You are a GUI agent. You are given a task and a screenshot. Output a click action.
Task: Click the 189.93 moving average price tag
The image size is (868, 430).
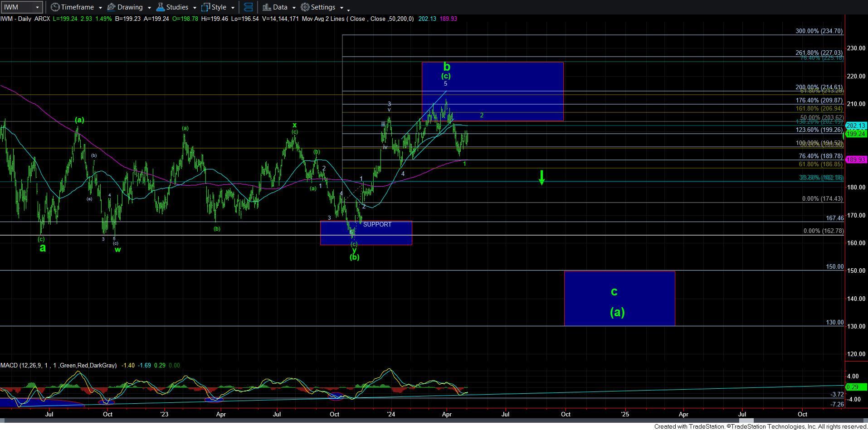coord(856,159)
